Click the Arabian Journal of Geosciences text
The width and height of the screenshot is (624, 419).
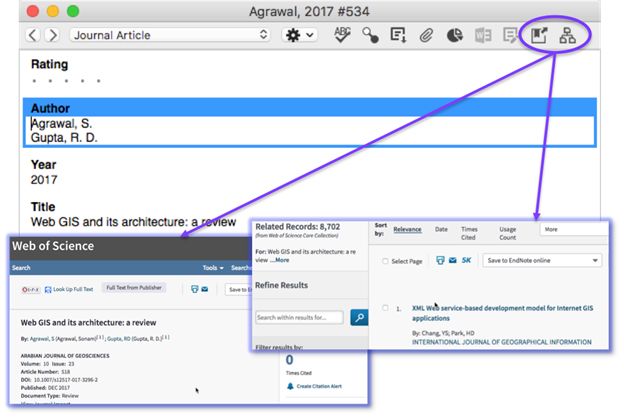(65, 356)
